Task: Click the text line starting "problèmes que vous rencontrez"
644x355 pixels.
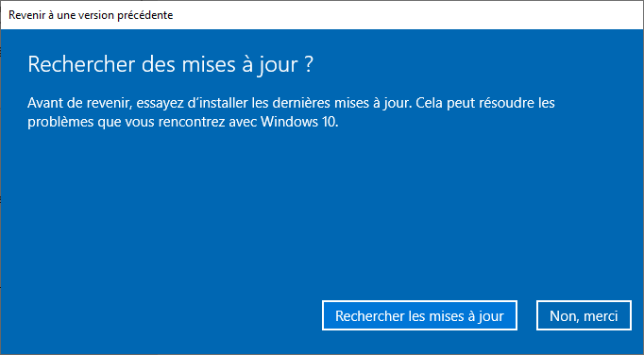Action: [x=183, y=122]
